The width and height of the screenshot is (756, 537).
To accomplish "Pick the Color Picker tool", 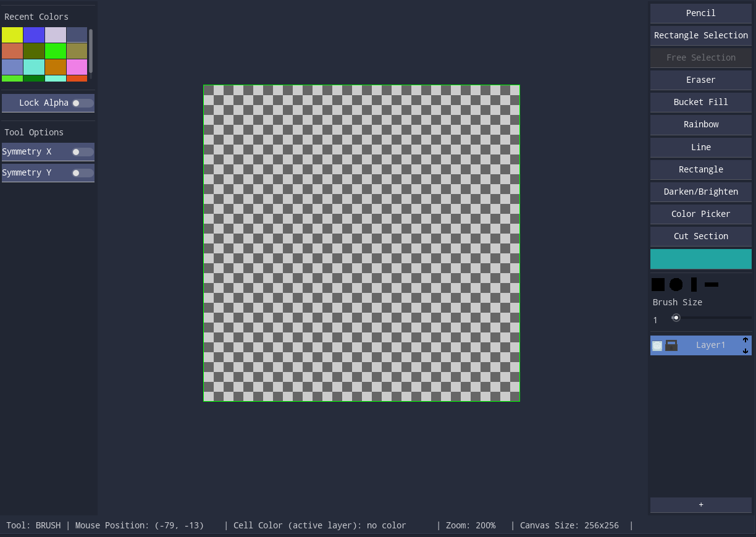I will pyautogui.click(x=700, y=214).
